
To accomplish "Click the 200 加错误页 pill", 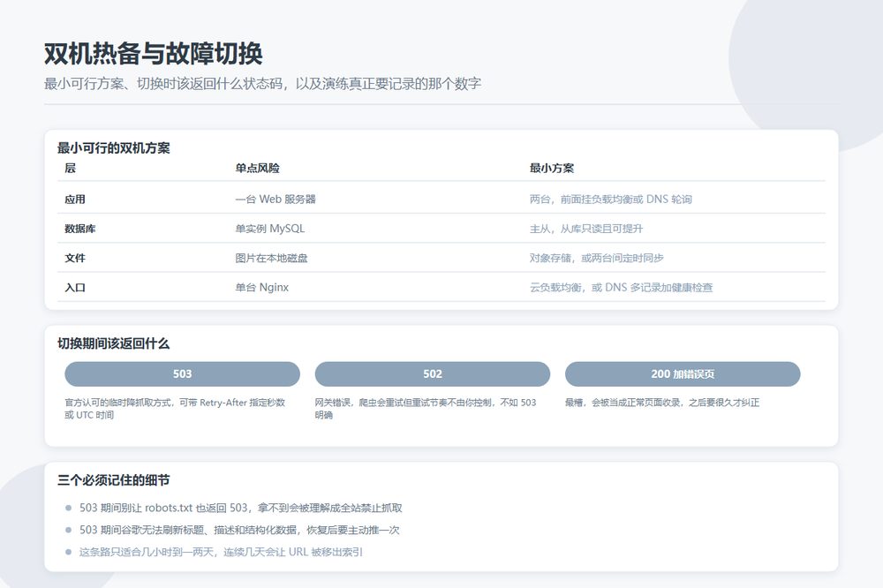I will pyautogui.click(x=683, y=374).
